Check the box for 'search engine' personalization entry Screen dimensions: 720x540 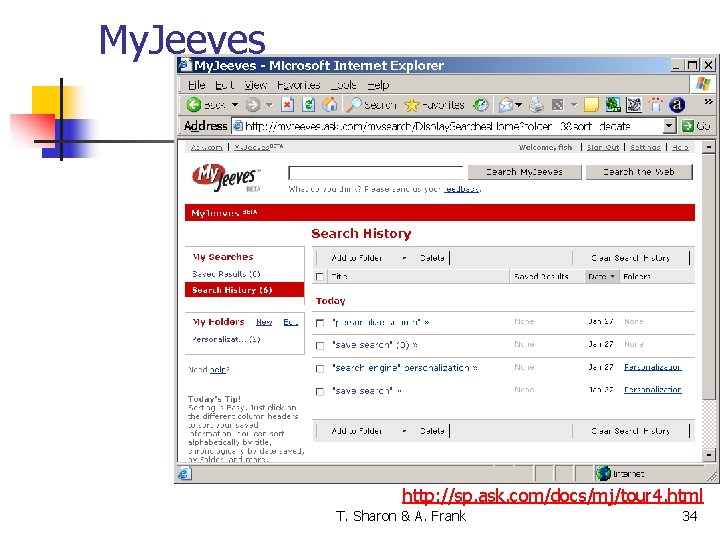(320, 368)
